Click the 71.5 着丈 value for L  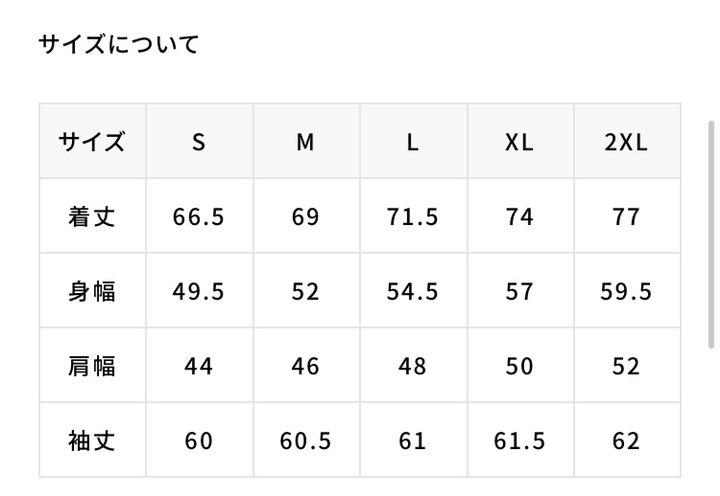[x=412, y=217]
